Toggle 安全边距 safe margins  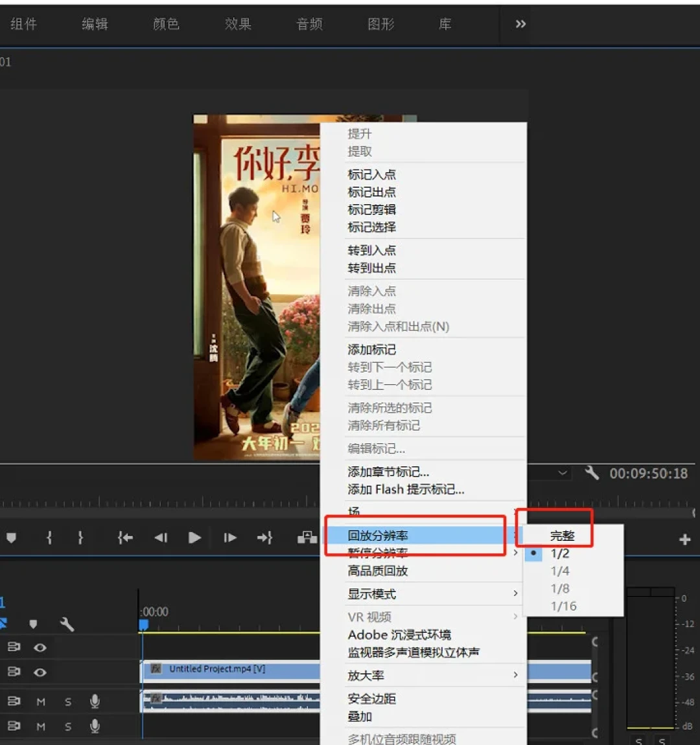(423, 698)
